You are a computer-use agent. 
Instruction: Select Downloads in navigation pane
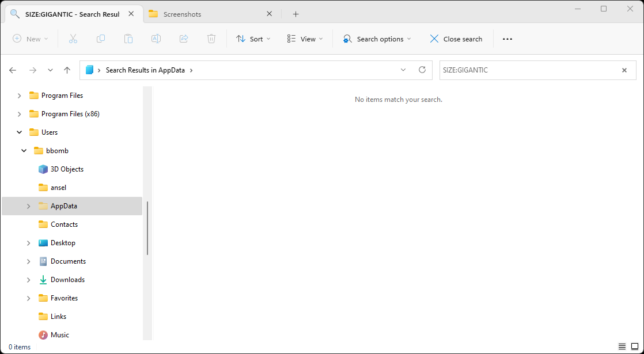point(67,280)
